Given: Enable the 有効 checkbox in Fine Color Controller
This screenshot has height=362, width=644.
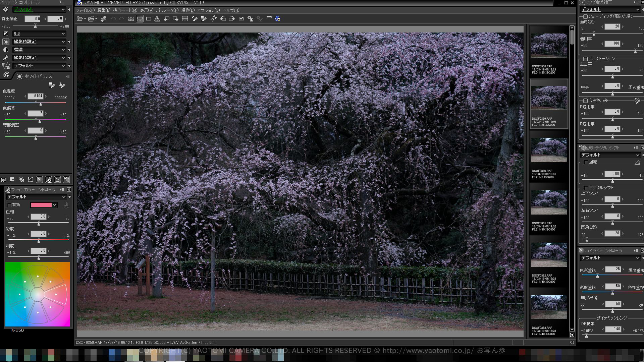Looking at the screenshot, I should (x=9, y=205).
